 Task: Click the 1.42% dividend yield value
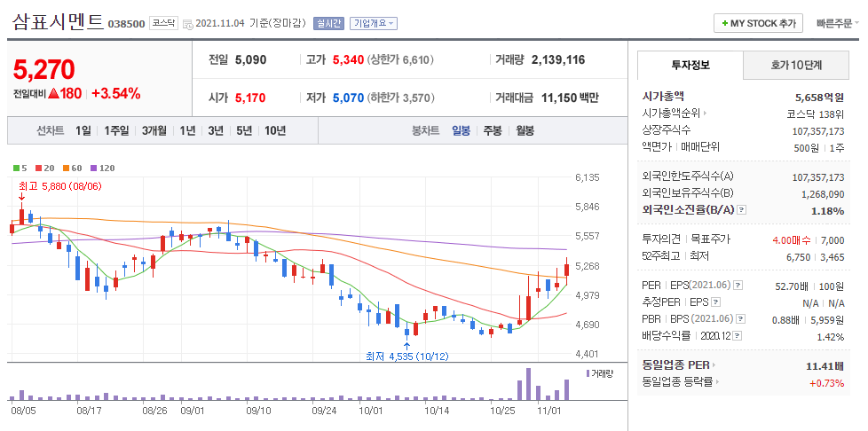coord(831,337)
